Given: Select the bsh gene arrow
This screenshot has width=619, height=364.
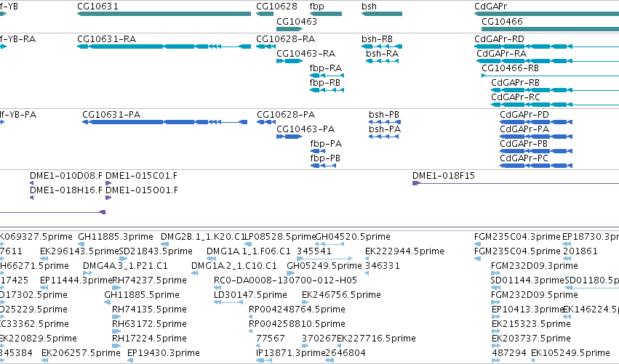Looking at the screenshot, I should pyautogui.click(x=382, y=14).
